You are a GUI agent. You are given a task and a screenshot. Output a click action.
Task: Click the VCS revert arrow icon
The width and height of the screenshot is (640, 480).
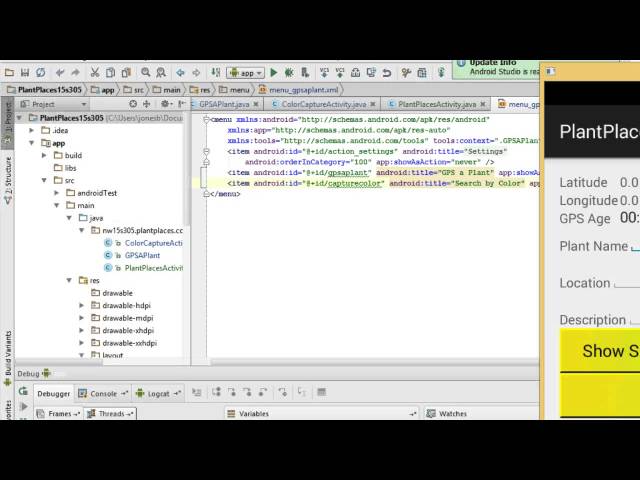(x=387, y=73)
